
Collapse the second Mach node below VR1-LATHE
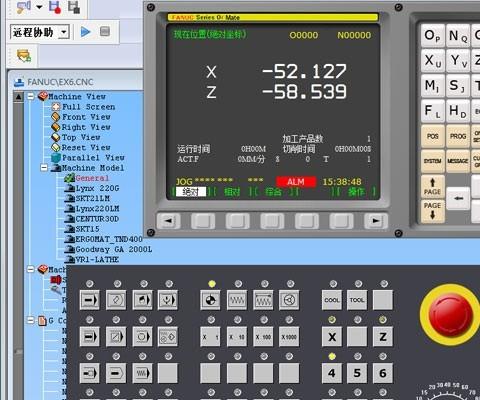point(31,269)
